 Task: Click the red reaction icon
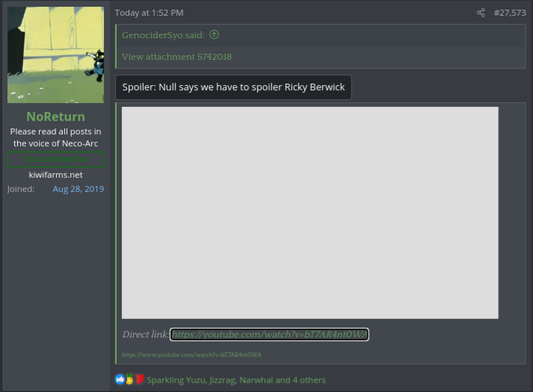click(139, 379)
